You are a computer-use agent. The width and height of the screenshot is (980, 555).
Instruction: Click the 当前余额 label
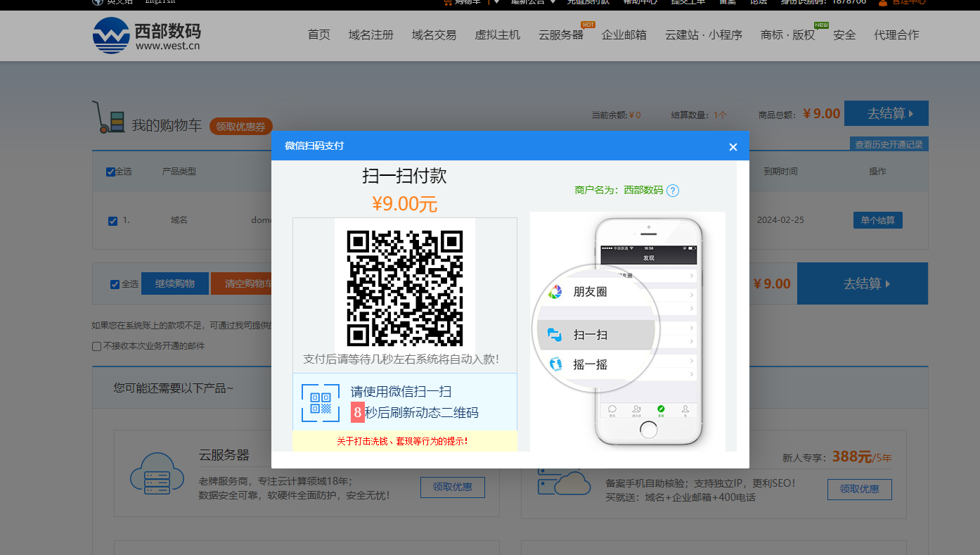pos(609,115)
